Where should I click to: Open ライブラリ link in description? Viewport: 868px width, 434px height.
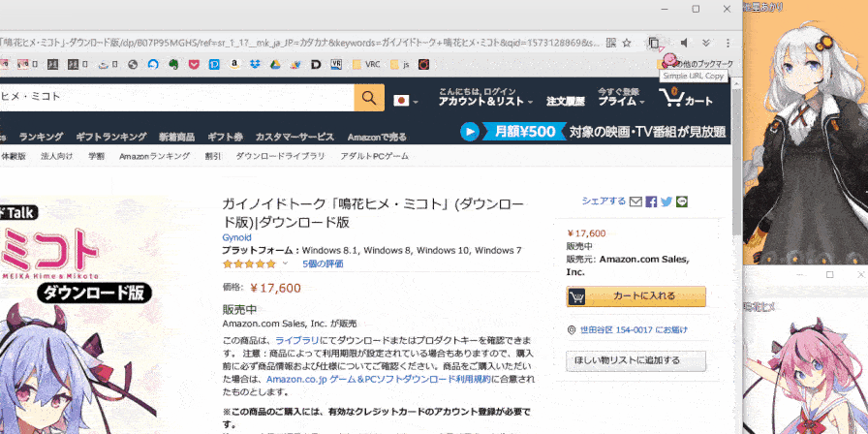pos(296,340)
